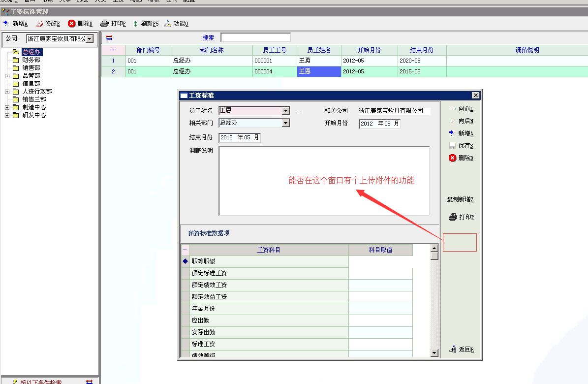Viewport: 588px width, 384px height.
Task: Click the 保存 save icon in dialog
Action: click(x=452, y=146)
